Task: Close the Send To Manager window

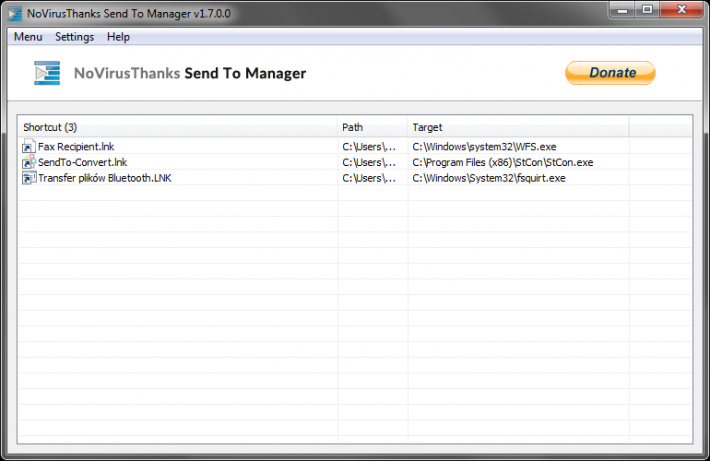Action: point(681,10)
